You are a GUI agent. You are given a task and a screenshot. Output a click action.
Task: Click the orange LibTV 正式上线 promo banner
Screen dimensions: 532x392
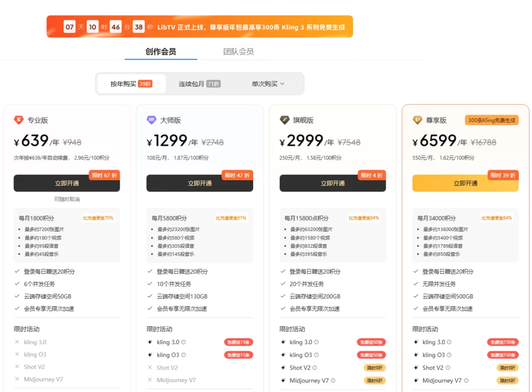200,27
